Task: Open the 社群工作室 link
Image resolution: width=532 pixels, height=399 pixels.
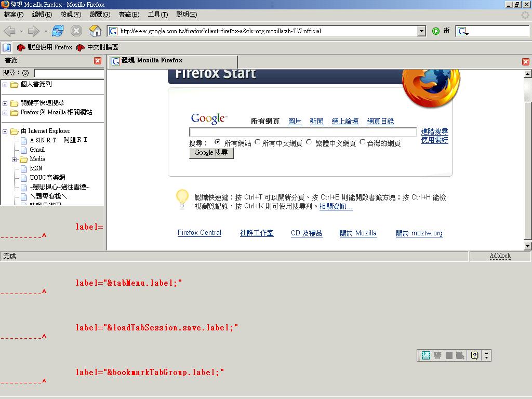Action: (x=257, y=233)
